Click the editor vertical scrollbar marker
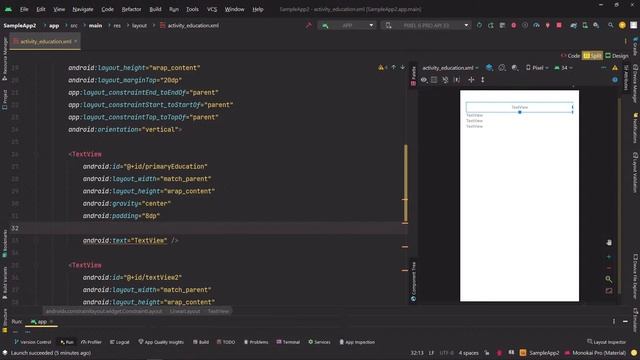The width and height of the screenshot is (640, 360). (405, 184)
